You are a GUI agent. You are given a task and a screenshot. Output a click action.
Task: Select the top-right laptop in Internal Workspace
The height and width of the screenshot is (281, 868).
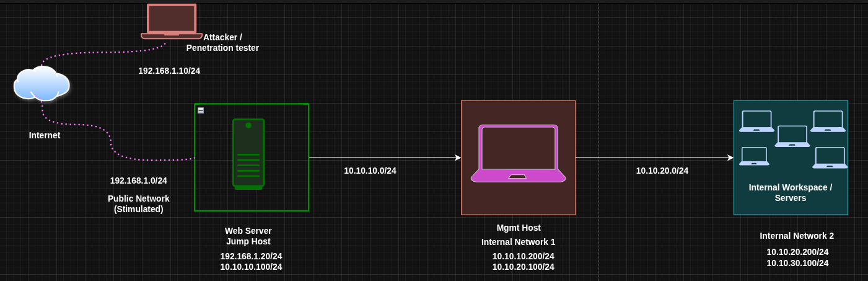click(x=828, y=121)
